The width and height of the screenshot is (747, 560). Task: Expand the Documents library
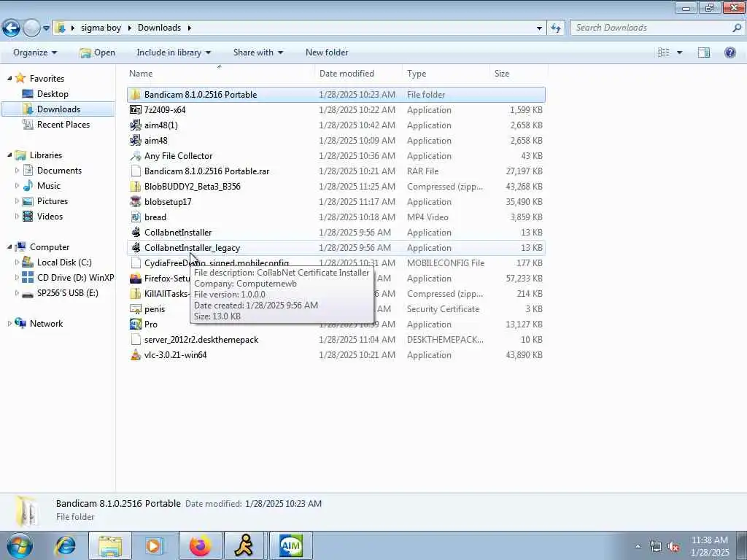click(18, 170)
